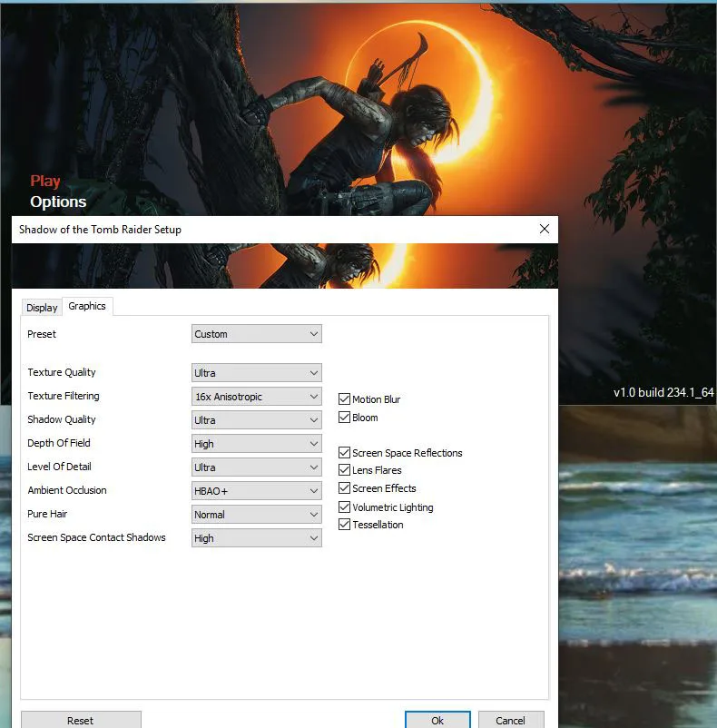Open the Texture Quality dropdown
The image size is (717, 728).
tap(257, 373)
